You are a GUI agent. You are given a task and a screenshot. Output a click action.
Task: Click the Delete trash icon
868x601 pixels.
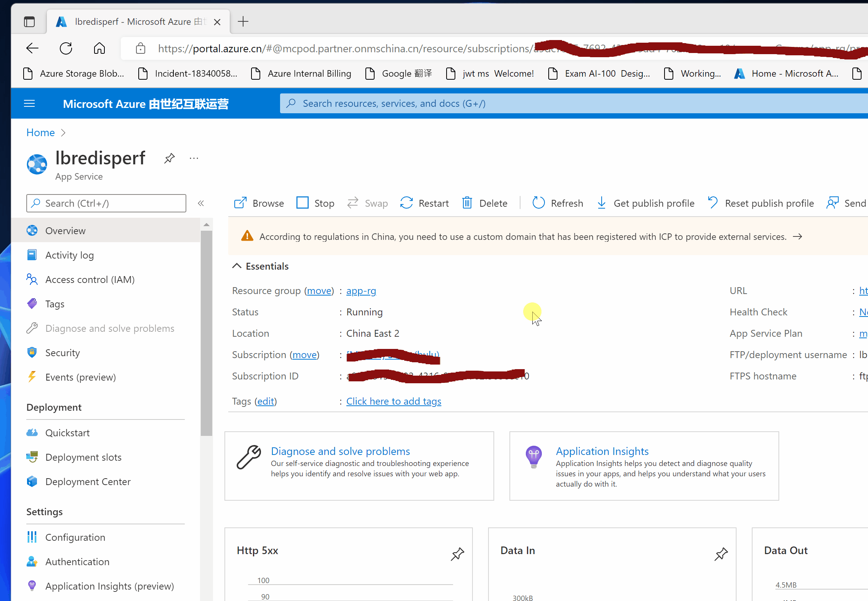(467, 203)
